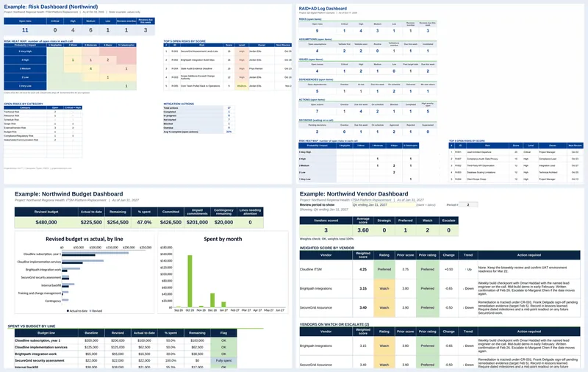
Task: Select the Oct 26 bar in Spent by month chart
Action: click(x=190, y=282)
